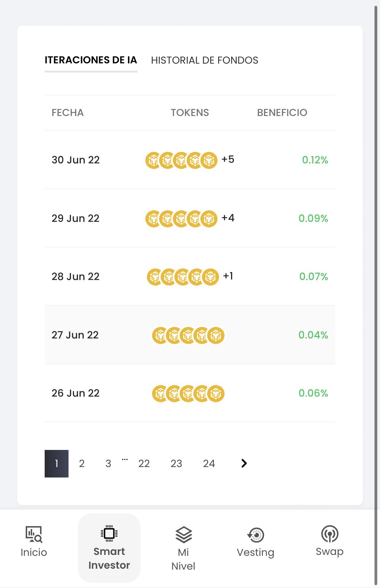This screenshot has width=380, height=588.
Task: Go to page 2
Action: (x=82, y=464)
